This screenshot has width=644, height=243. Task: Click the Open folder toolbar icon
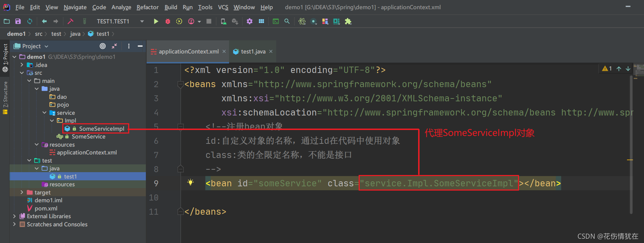[7, 21]
